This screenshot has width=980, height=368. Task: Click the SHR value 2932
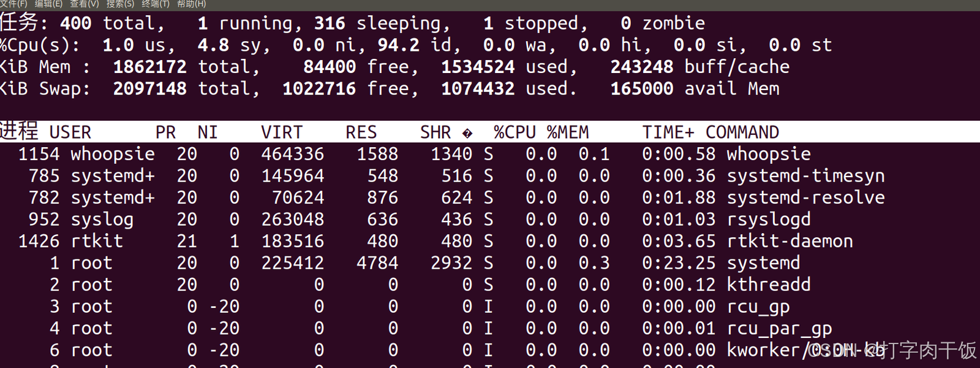(451, 264)
